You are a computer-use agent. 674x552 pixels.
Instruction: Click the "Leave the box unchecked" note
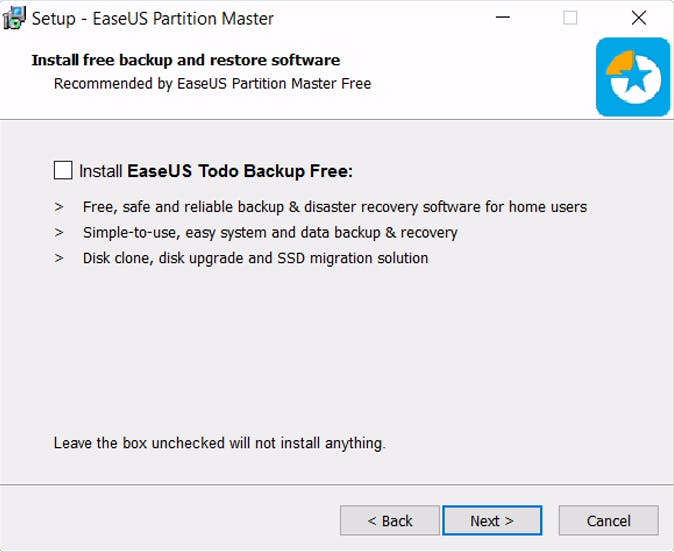[x=219, y=442]
